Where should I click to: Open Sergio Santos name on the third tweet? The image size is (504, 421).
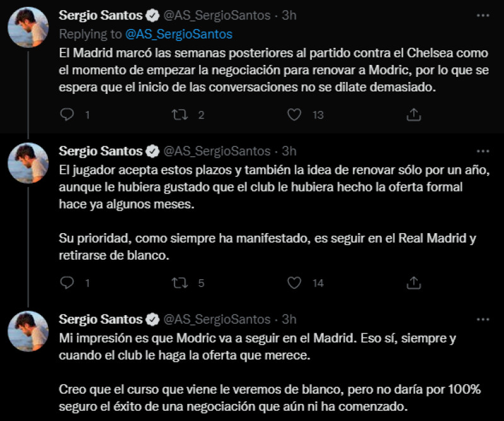100,320
